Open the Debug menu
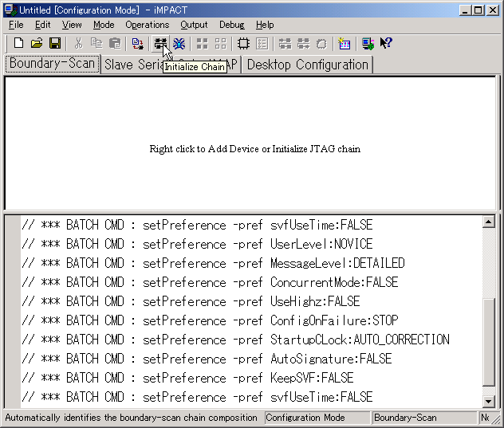Viewport: 504px width, 428px height. [x=232, y=25]
